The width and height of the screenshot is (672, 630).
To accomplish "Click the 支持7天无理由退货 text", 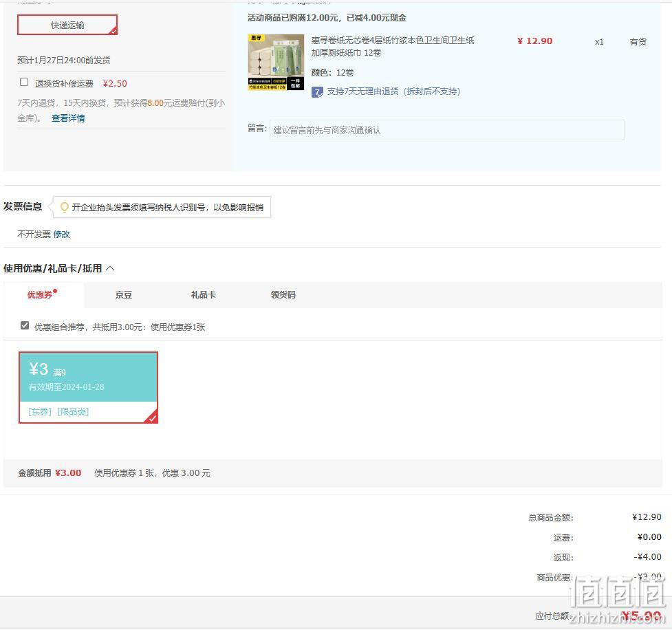I will pos(394,91).
